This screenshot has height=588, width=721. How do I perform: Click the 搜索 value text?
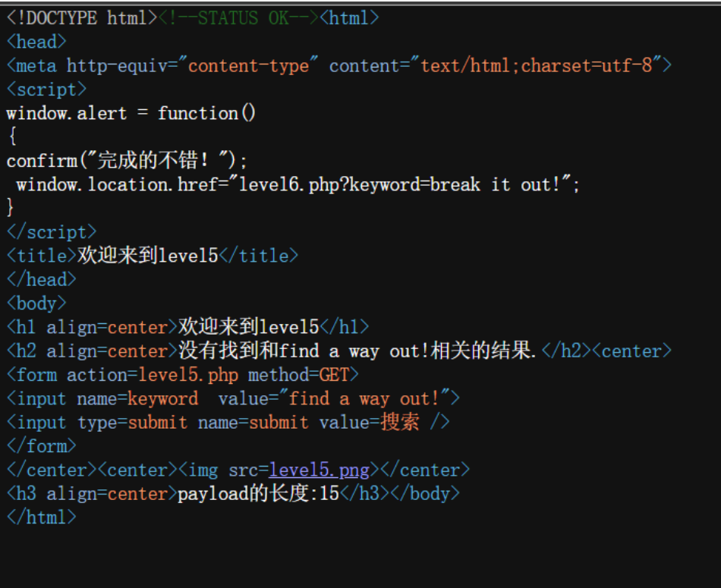point(399,422)
